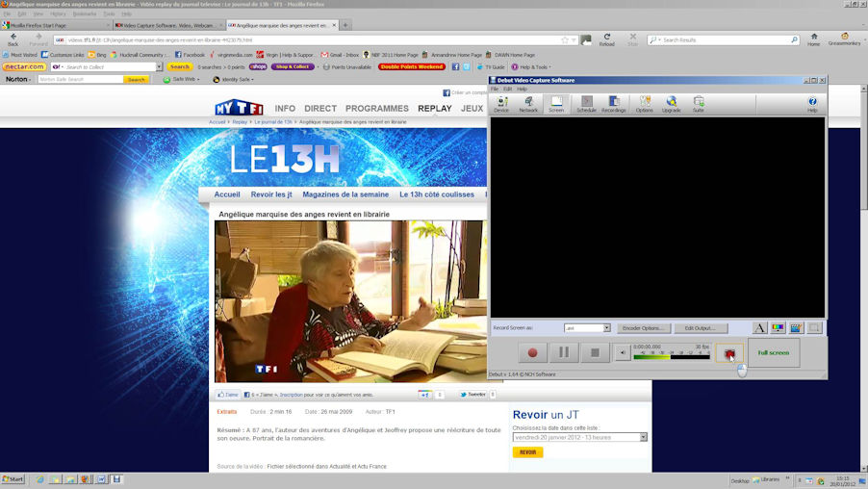The width and height of the screenshot is (868, 489).
Task: Open the Schedule recordings tool
Action: click(x=586, y=104)
